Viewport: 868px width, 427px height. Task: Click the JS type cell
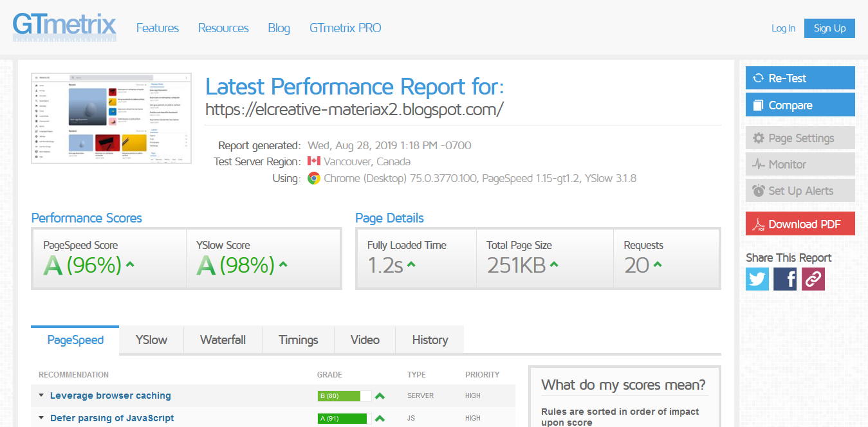click(411, 419)
